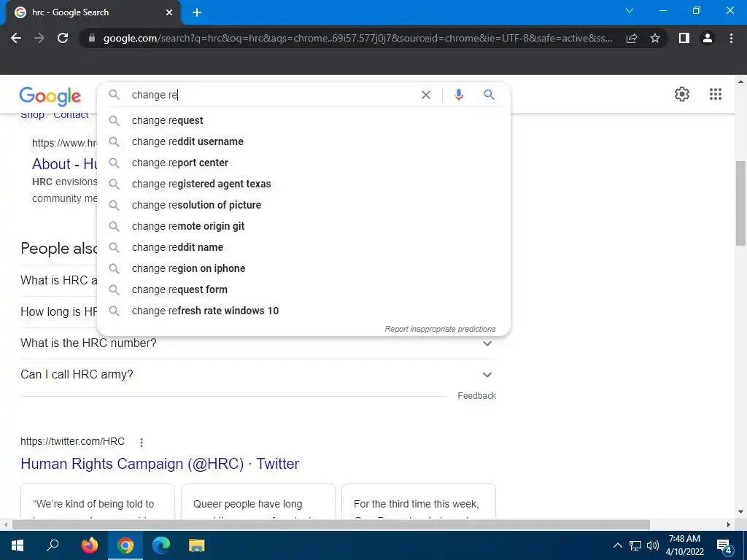Screen dimensions: 747x560
Task: Click the blue magnifier search button
Action: [x=489, y=95]
